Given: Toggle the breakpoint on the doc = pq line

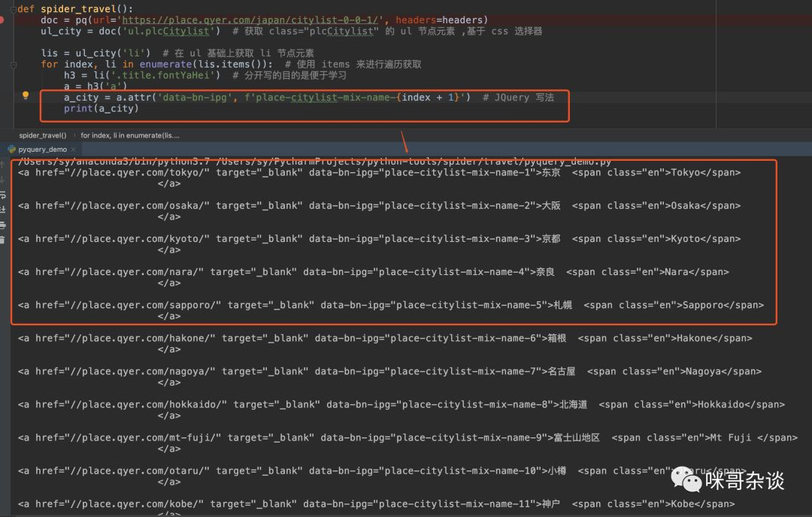Looking at the screenshot, I should coord(2,20).
